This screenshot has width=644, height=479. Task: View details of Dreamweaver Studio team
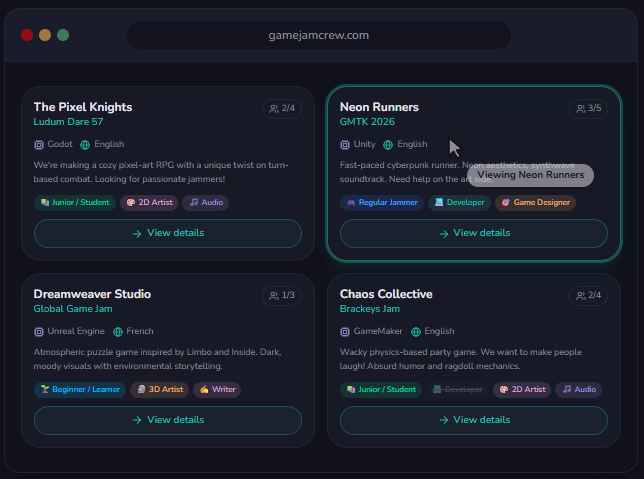coord(167,420)
